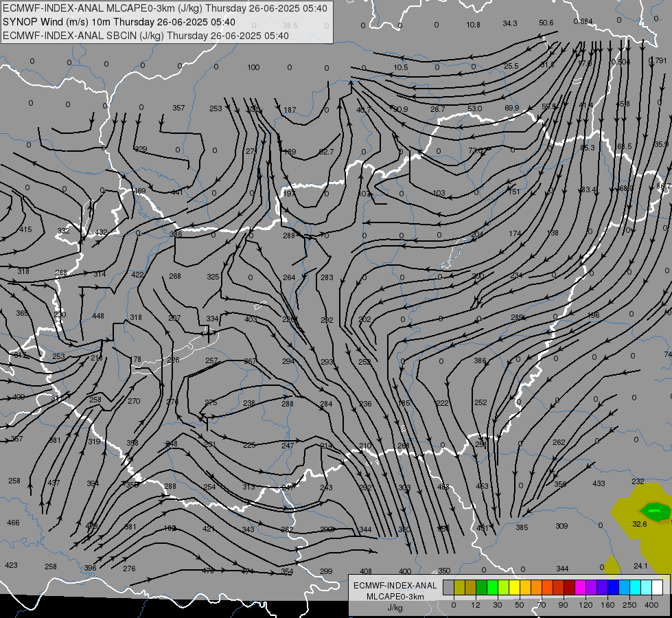Click the 120 tick label on color scale
Viewport: 672px width, 618px height.
pyautogui.click(x=586, y=605)
